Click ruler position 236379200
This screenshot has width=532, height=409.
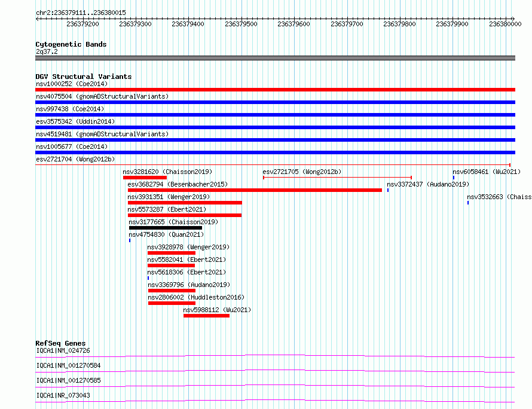click(82, 24)
